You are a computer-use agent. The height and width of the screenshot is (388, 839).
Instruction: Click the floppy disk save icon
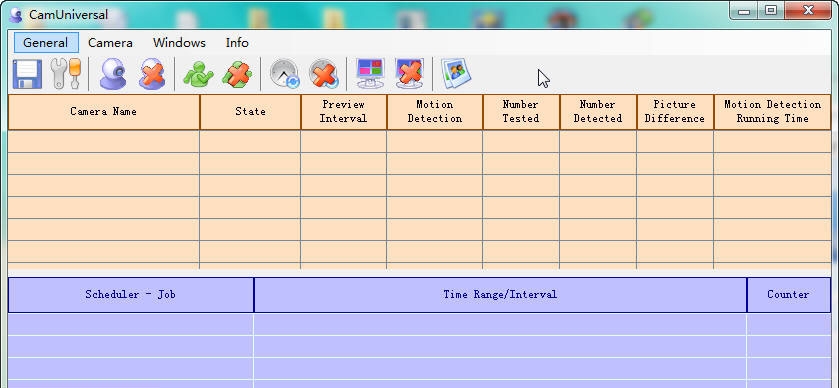click(27, 74)
